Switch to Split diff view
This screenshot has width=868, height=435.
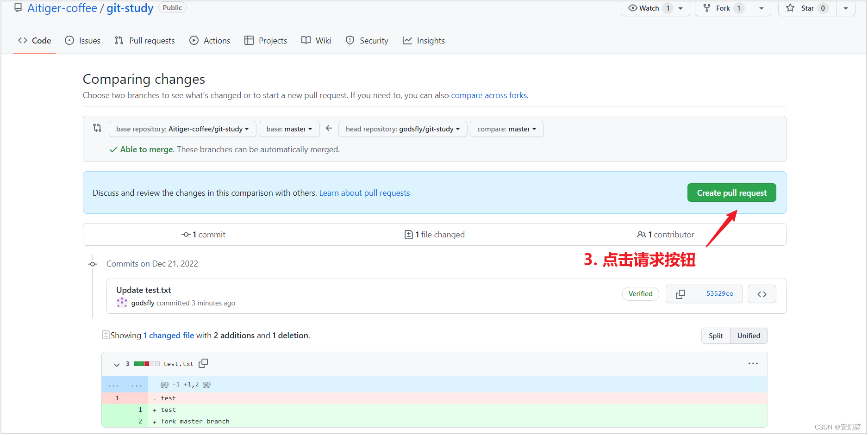pos(716,336)
